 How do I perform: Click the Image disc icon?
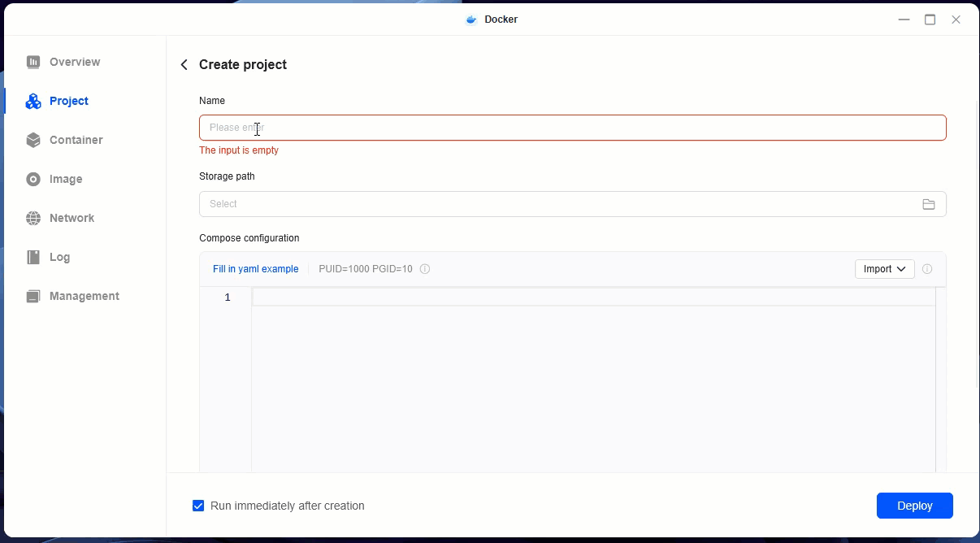tap(33, 179)
